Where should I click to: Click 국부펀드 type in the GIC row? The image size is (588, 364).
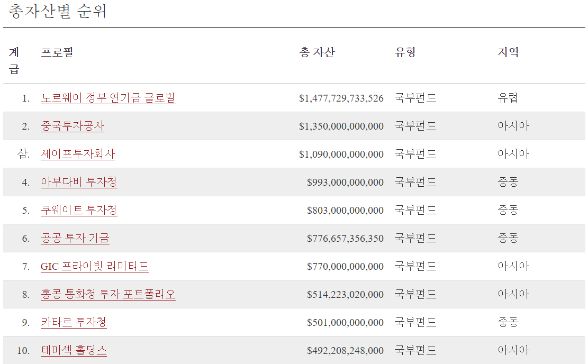415,266
